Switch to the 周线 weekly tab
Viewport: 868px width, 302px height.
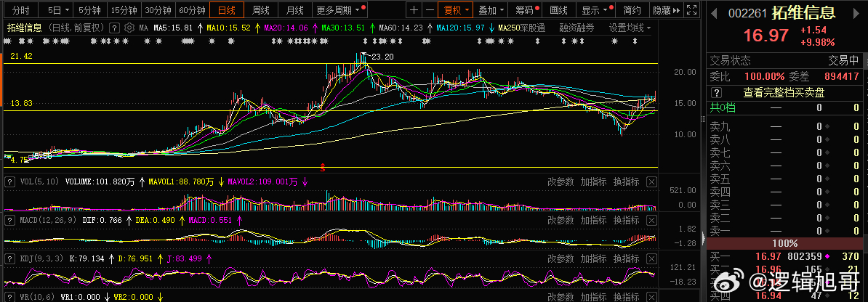click(x=260, y=10)
